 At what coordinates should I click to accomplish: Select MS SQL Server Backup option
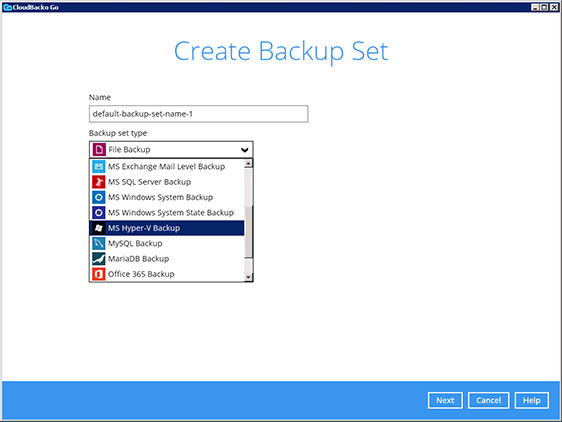[x=167, y=182]
